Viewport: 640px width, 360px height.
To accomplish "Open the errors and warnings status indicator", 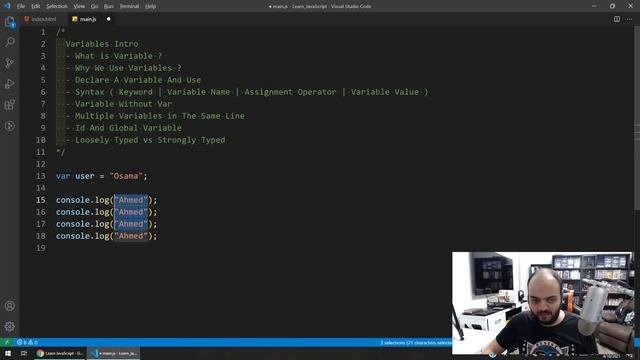I will (x=27, y=342).
